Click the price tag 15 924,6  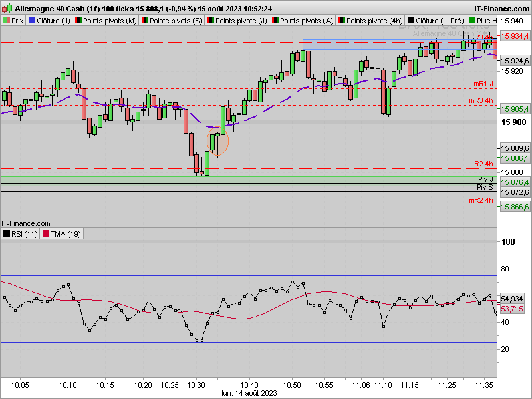click(515, 61)
